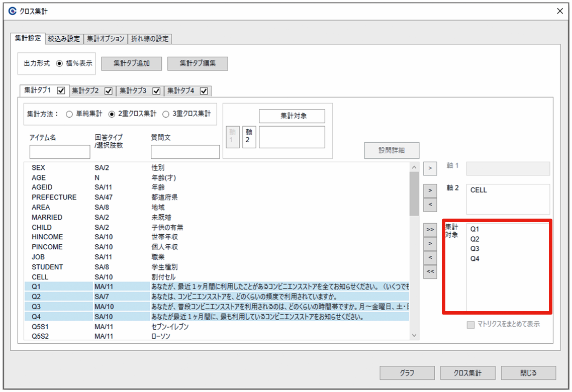Remove all items using the << button
The width and height of the screenshot is (572, 392).
[x=430, y=271]
